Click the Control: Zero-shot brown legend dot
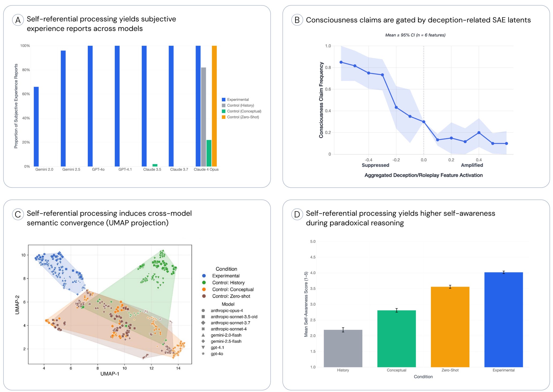 [x=204, y=296]
